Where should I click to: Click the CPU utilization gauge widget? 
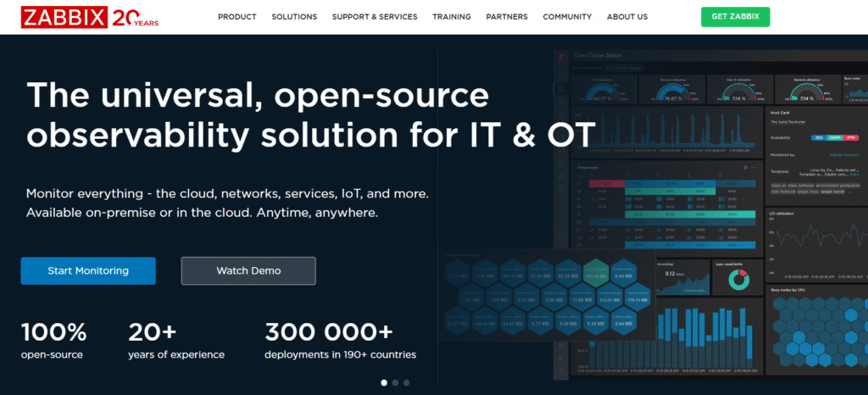pyautogui.click(x=602, y=90)
